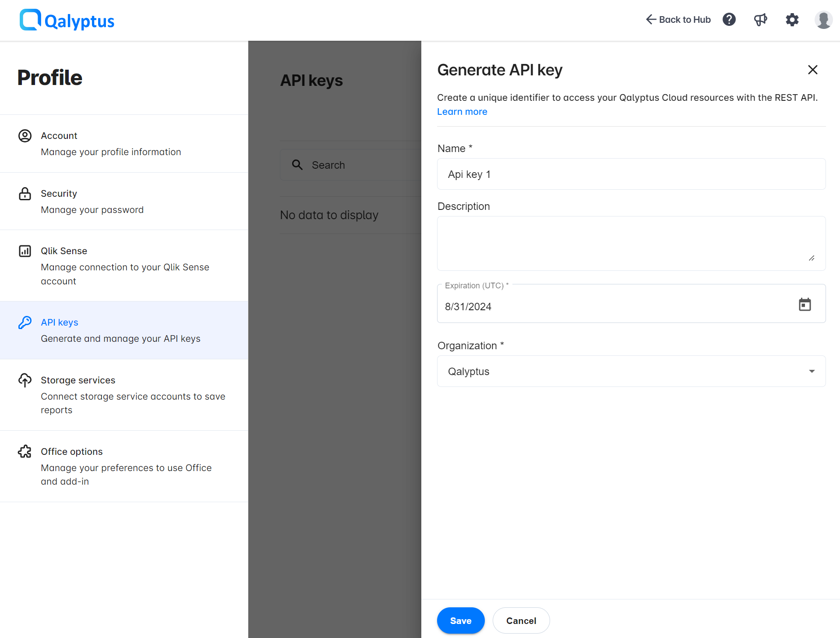The width and height of the screenshot is (840, 638).
Task: Cancel the API key creation
Action: coord(521,620)
